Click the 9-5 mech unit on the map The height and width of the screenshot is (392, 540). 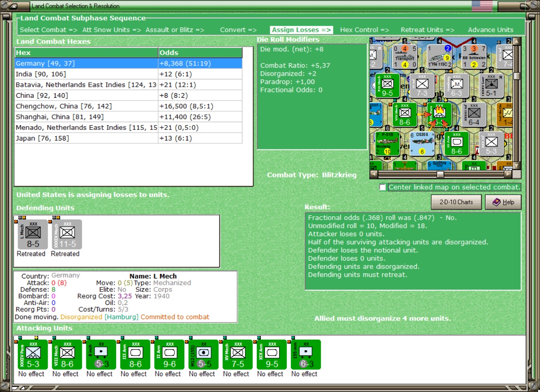pos(387,85)
